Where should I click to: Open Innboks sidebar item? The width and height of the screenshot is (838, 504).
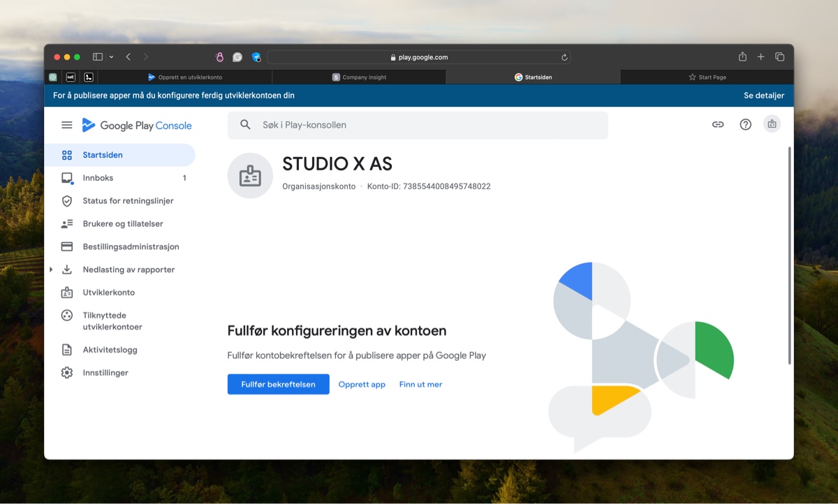pyautogui.click(x=120, y=178)
